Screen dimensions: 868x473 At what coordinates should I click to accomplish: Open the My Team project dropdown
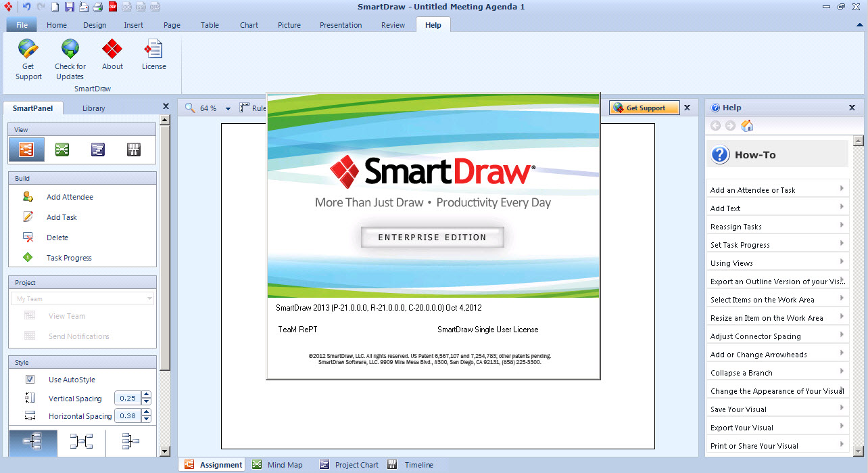click(82, 298)
